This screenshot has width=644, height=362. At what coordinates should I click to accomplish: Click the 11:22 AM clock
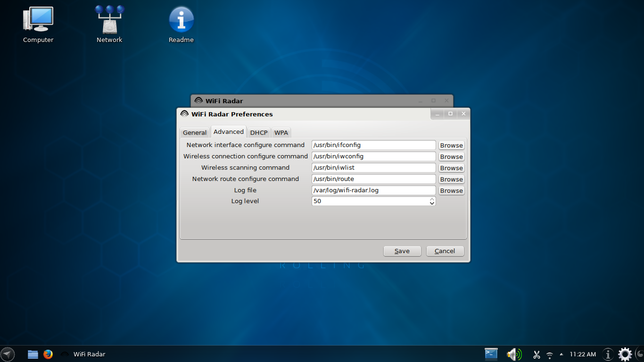click(x=583, y=354)
